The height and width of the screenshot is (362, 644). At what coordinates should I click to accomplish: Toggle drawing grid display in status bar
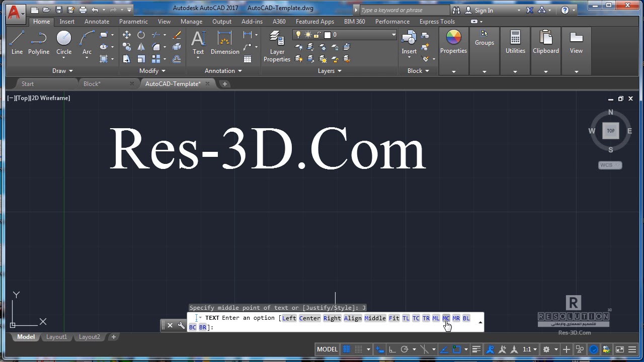(347, 349)
